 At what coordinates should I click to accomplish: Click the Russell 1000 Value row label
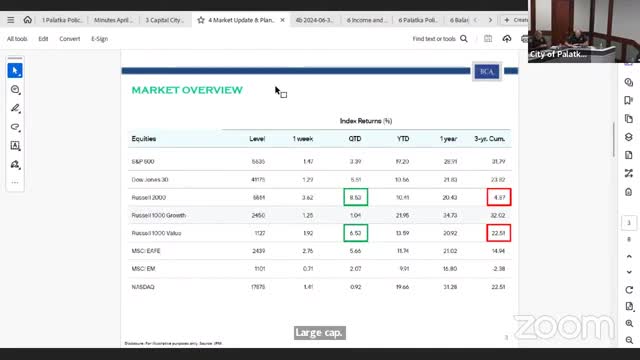(156, 233)
